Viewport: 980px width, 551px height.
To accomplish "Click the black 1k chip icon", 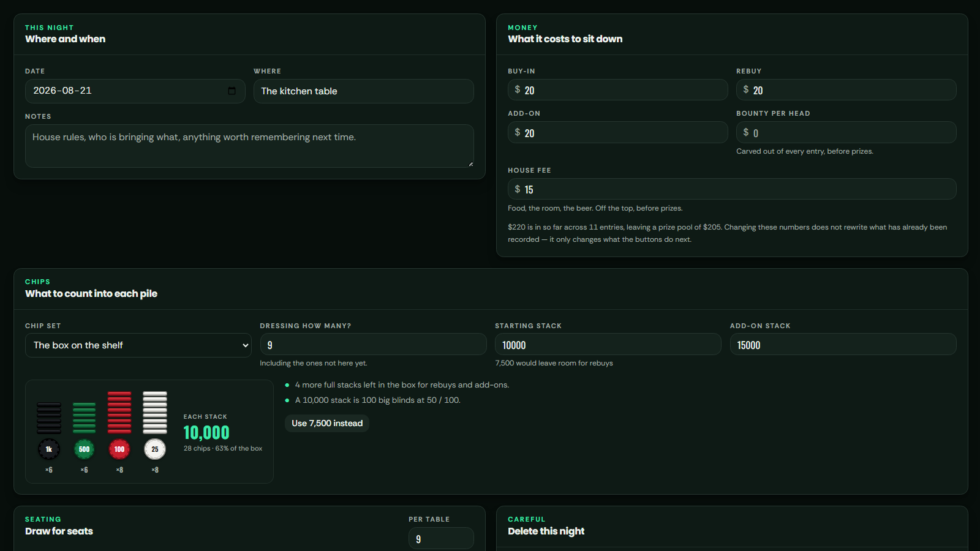I will coord(49,449).
